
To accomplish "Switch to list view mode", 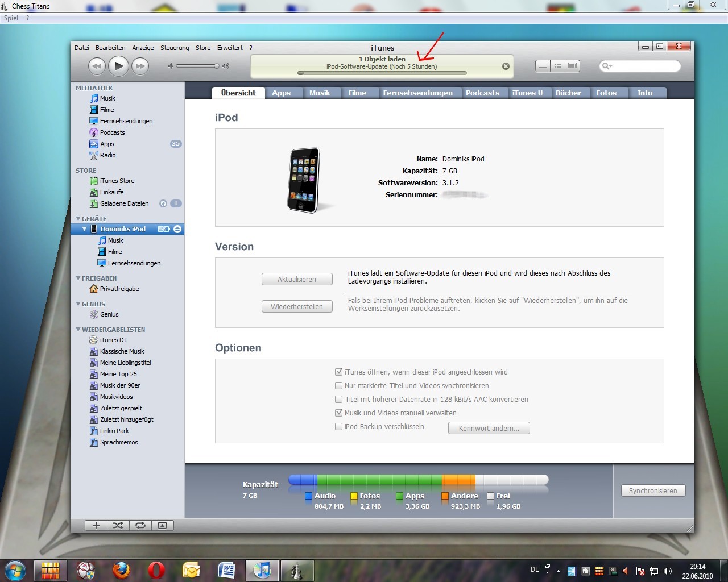I will tap(543, 65).
